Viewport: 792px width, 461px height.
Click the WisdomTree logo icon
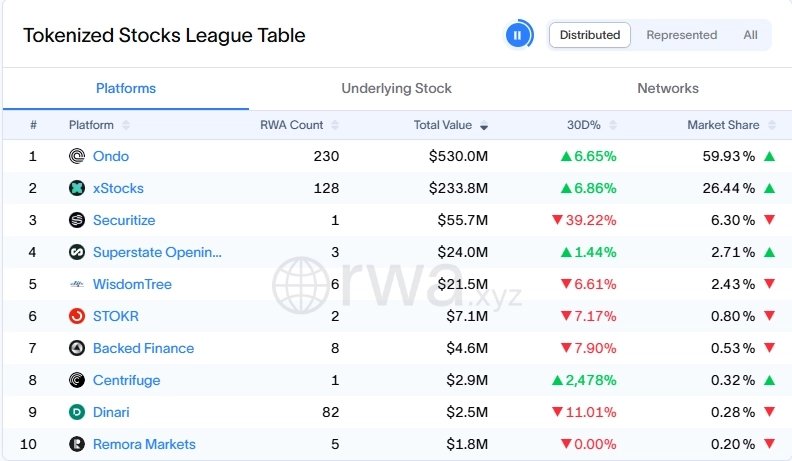click(77, 284)
